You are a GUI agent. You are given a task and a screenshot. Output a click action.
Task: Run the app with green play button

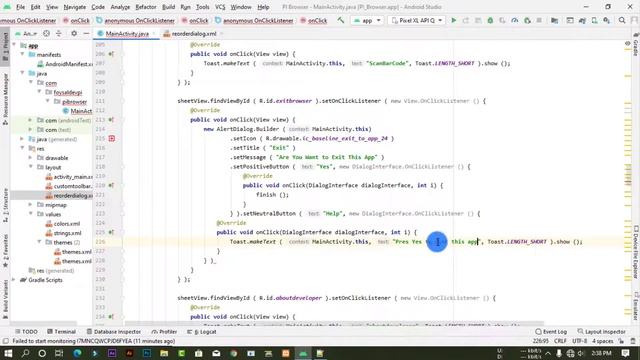click(x=453, y=20)
